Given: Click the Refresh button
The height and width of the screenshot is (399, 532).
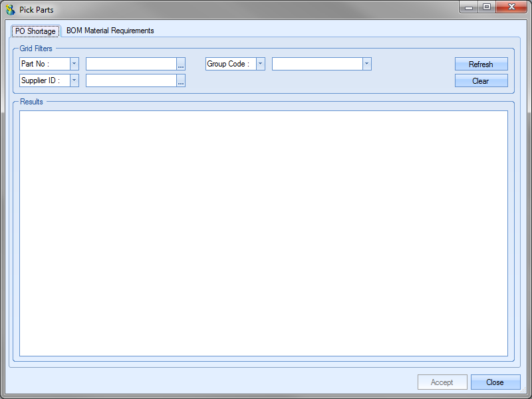Looking at the screenshot, I should tap(481, 64).
